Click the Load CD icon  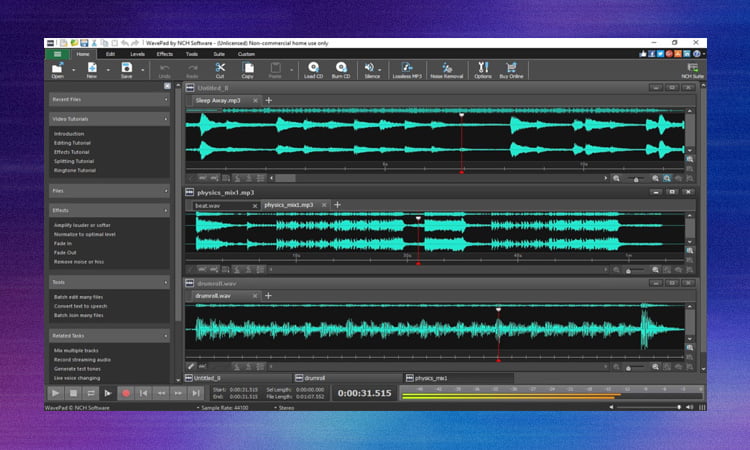[311, 68]
